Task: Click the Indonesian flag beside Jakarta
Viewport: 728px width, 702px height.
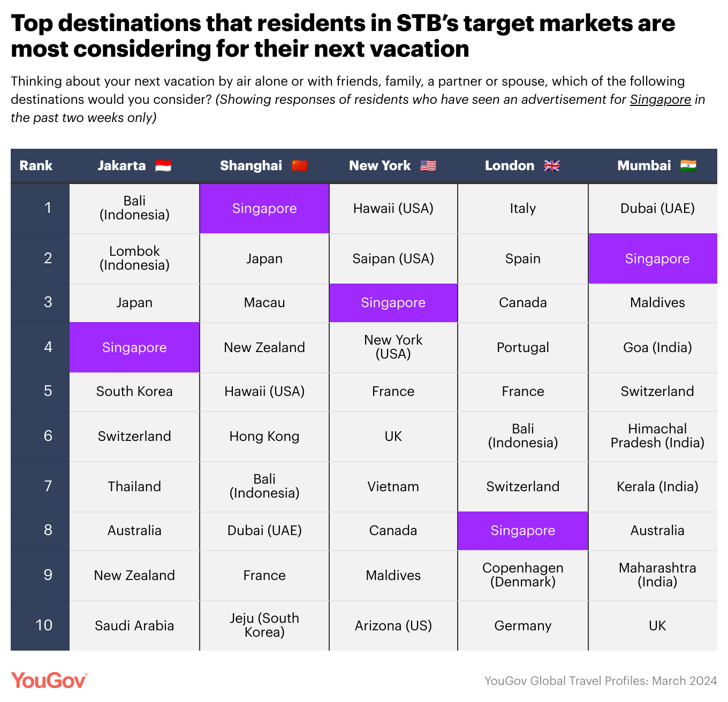Action: pos(163,166)
